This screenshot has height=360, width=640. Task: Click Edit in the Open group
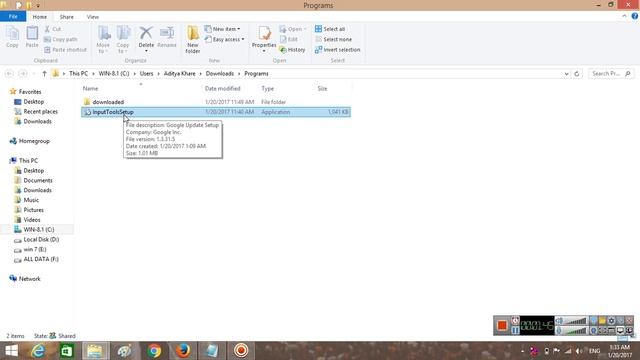289,40
